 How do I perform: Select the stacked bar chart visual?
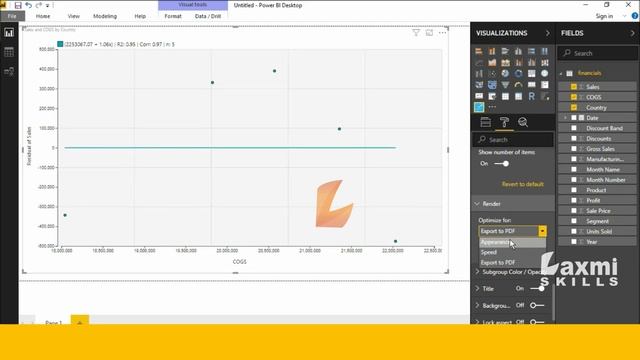479,51
